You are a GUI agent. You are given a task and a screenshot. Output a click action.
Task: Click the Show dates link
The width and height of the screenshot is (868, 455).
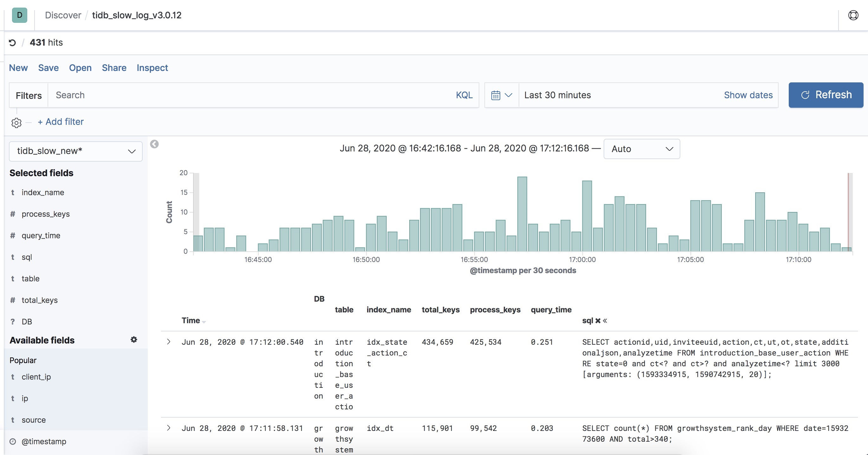[x=748, y=95]
